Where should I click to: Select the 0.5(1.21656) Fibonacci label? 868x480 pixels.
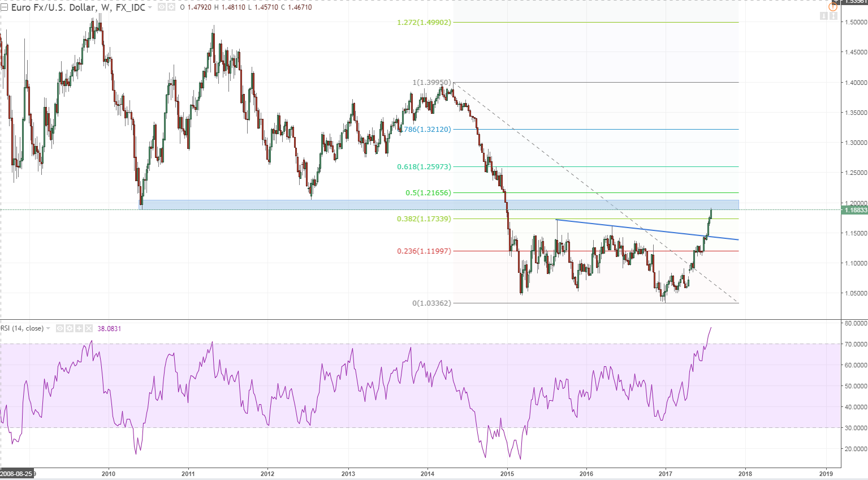point(429,193)
